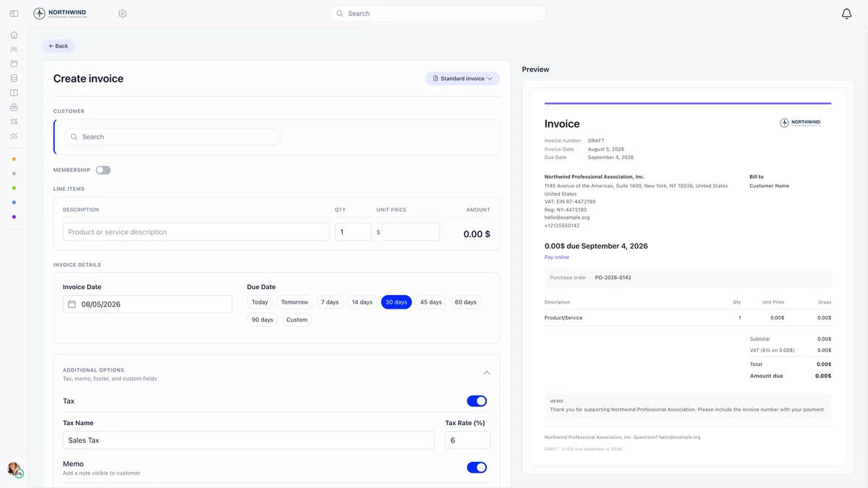This screenshot has width=868, height=488.
Task: Open the user avatar profile
Action: click(x=14, y=469)
